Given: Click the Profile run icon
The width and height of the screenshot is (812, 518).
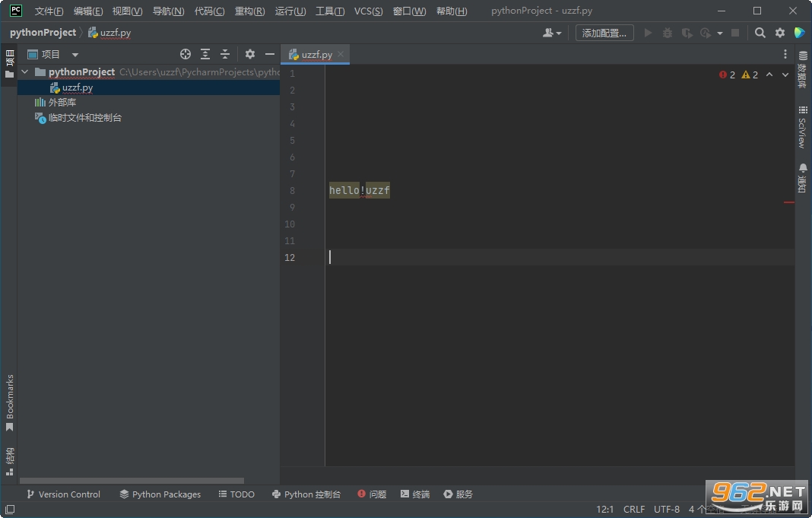Looking at the screenshot, I should [706, 33].
